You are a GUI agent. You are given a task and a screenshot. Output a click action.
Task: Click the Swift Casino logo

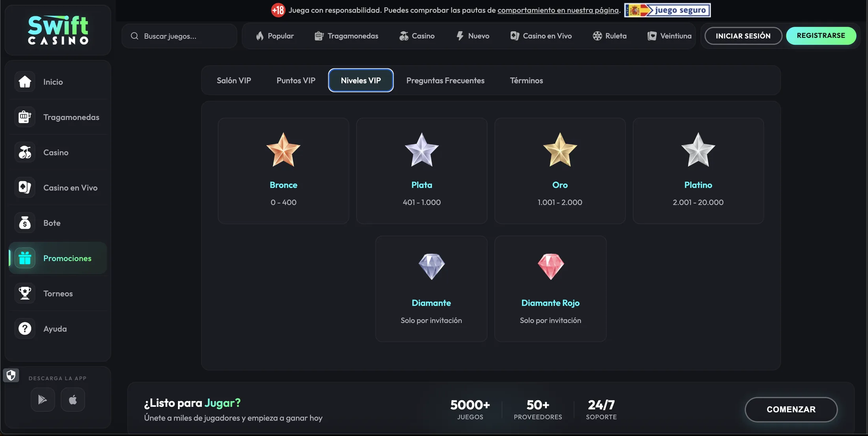pyautogui.click(x=58, y=30)
